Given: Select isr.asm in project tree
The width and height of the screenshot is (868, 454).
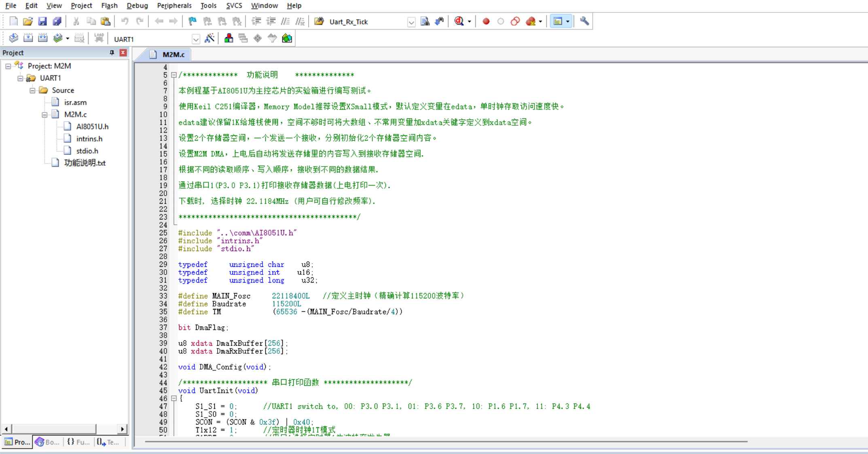Looking at the screenshot, I should point(75,102).
